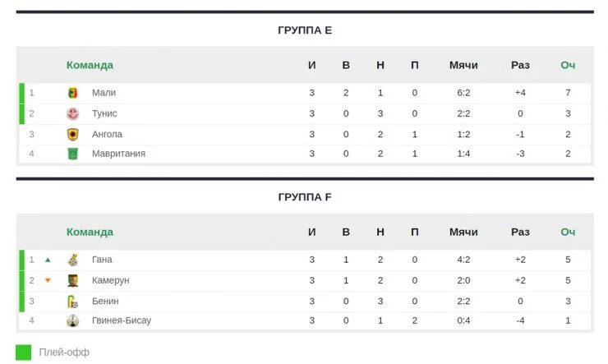The height and width of the screenshot is (364, 608).
Task: Select the ГРУППА E heading
Action: tap(305, 30)
